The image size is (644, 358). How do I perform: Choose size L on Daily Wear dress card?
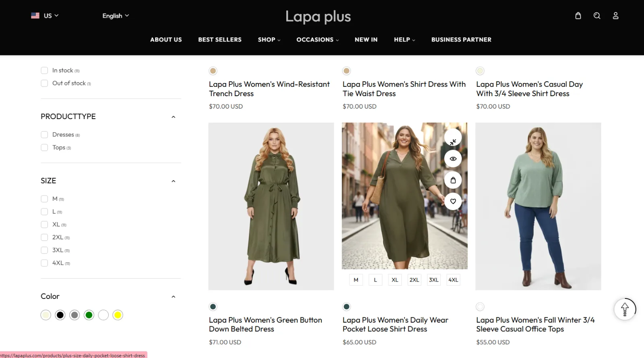coord(376,280)
